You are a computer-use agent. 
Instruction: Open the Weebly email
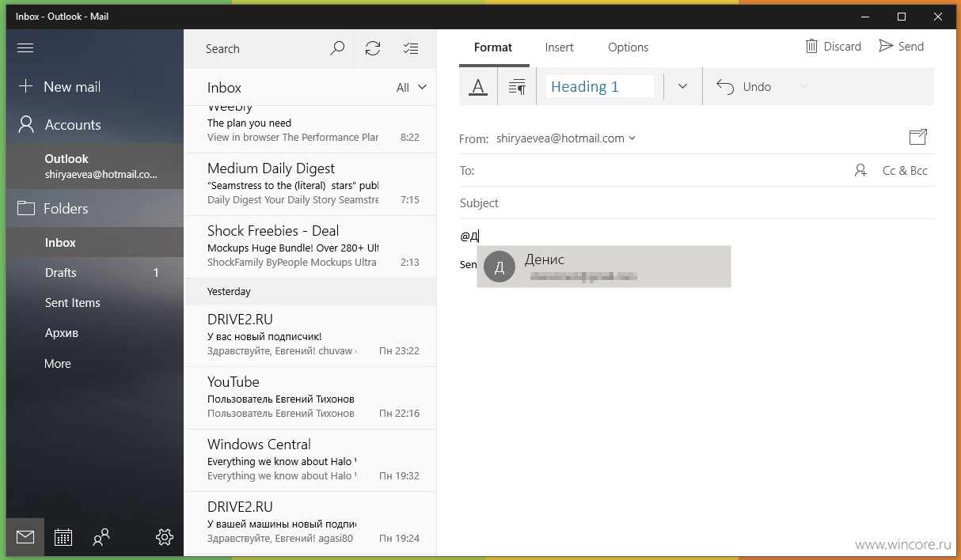point(310,129)
